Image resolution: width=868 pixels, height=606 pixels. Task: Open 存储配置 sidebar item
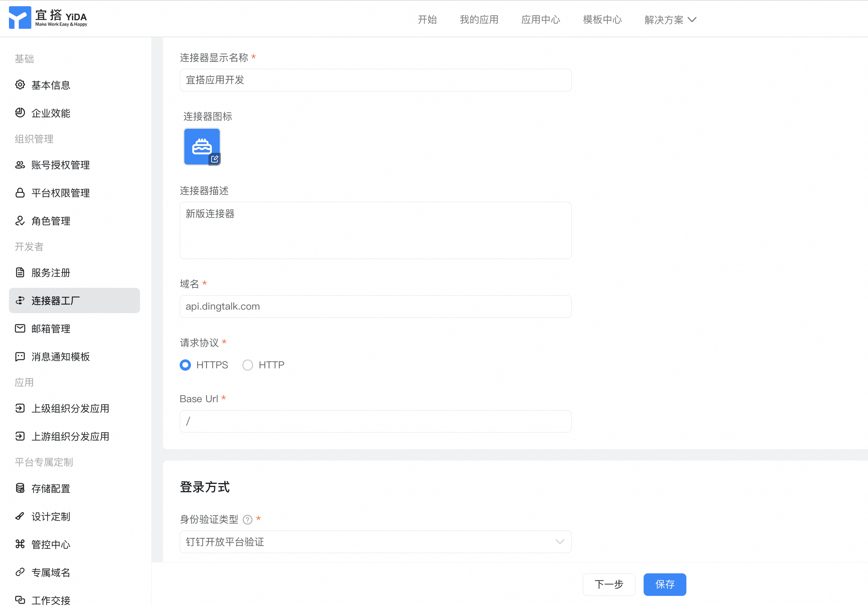pyautogui.click(x=74, y=488)
